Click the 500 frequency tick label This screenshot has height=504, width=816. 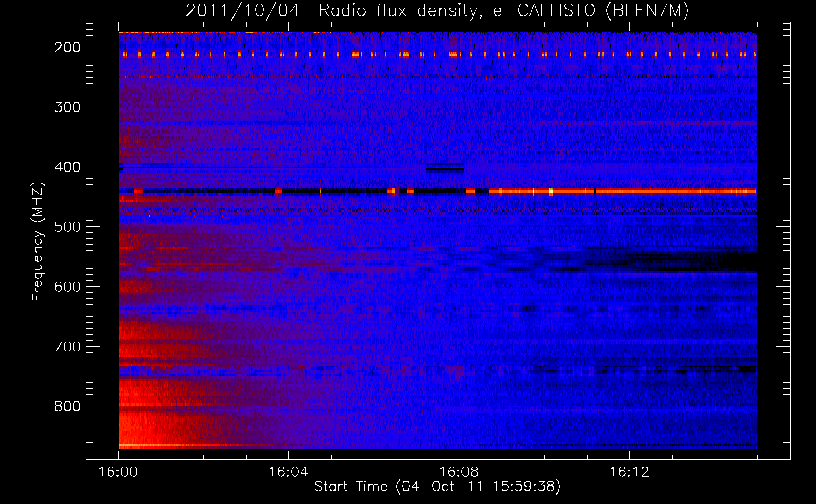68,227
